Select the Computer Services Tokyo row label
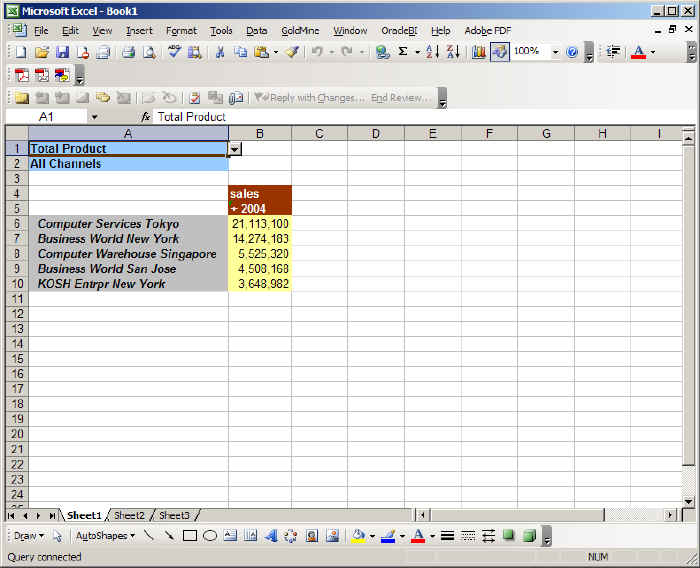Screen dimensions: 700x568 click(128, 223)
